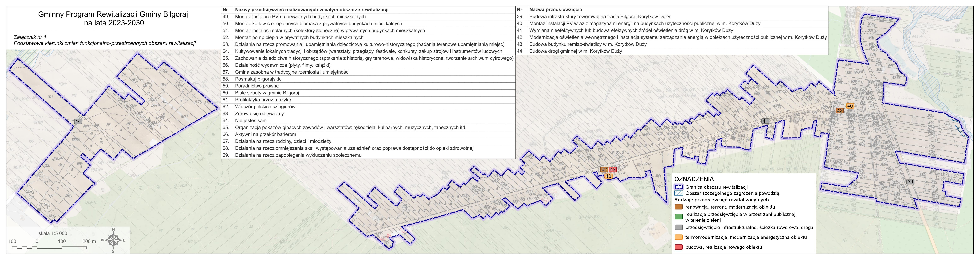Viewport: 980px width, 260px height.
Task: Select row 62 'Wieczór polskich szlagierów'
Action: pos(368,107)
